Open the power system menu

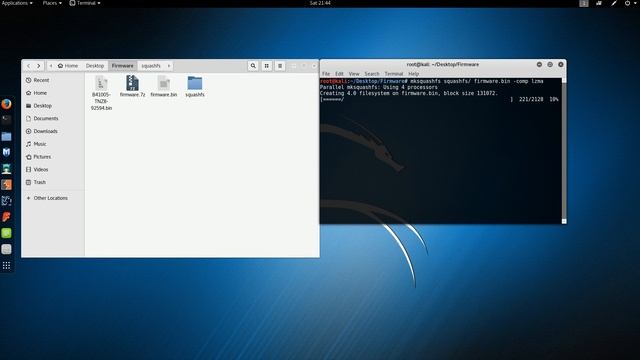630,3
